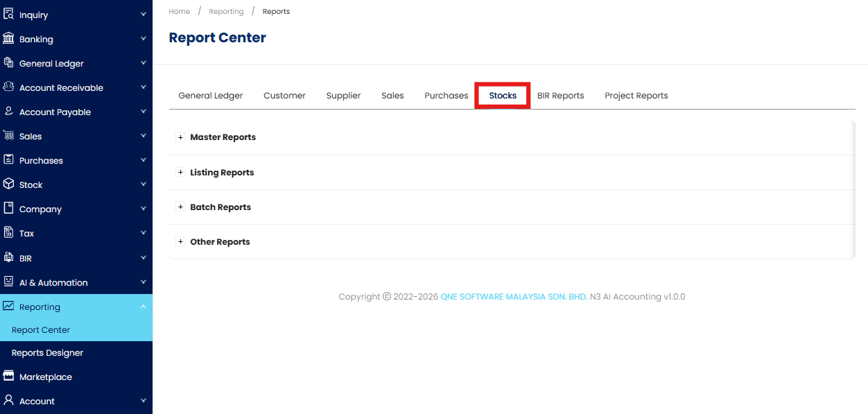Click the Stock box icon

click(8, 184)
